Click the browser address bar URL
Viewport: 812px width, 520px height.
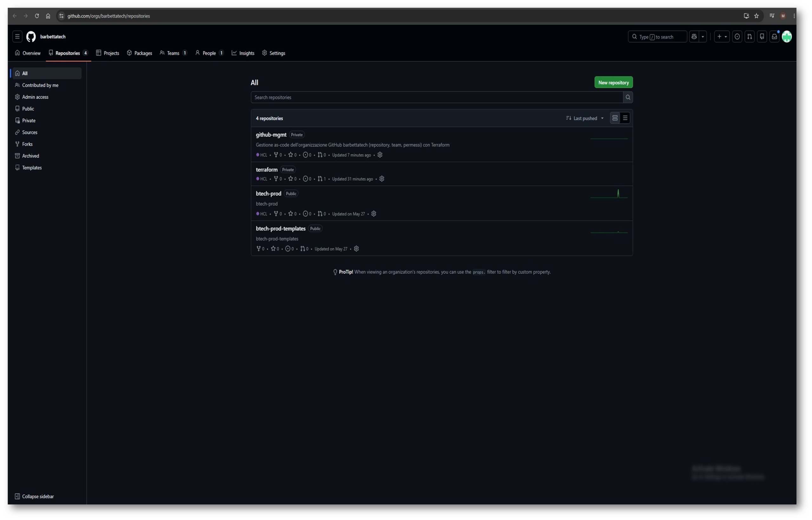click(x=108, y=16)
